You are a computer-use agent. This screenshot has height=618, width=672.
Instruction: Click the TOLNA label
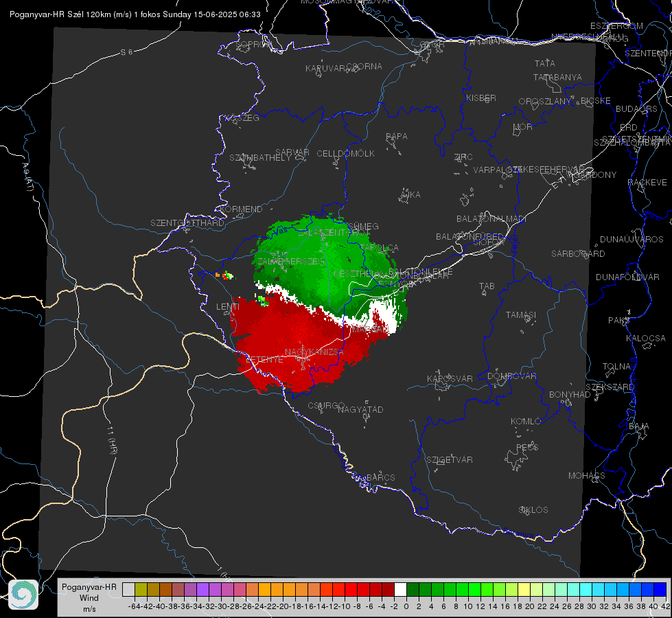click(616, 367)
